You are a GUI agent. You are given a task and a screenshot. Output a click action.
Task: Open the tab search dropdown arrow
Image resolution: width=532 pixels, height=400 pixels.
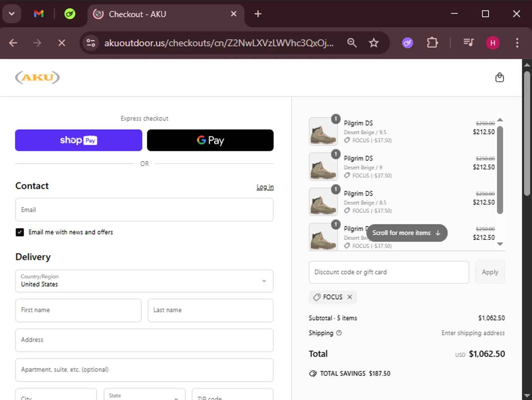click(x=12, y=14)
